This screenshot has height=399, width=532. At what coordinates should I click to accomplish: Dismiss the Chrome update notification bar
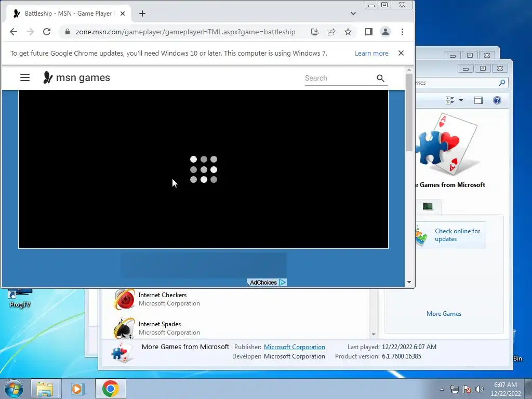(401, 53)
